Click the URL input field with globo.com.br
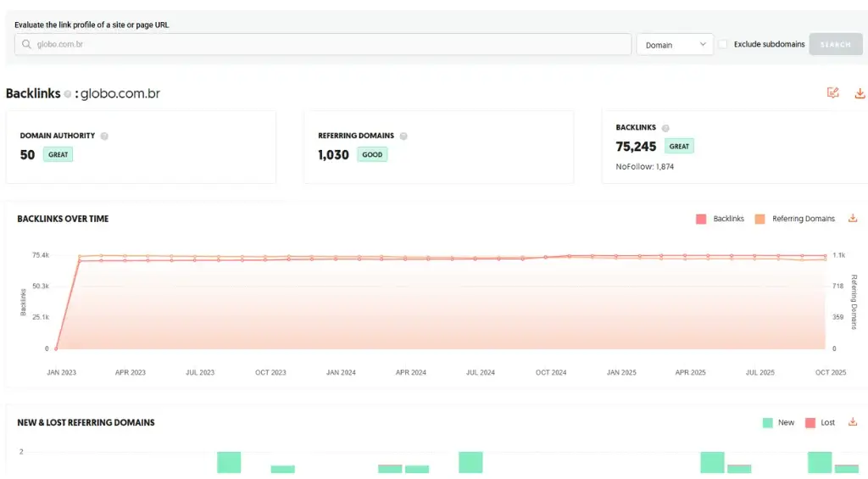Viewport: 868px width, 479px height. point(331,45)
